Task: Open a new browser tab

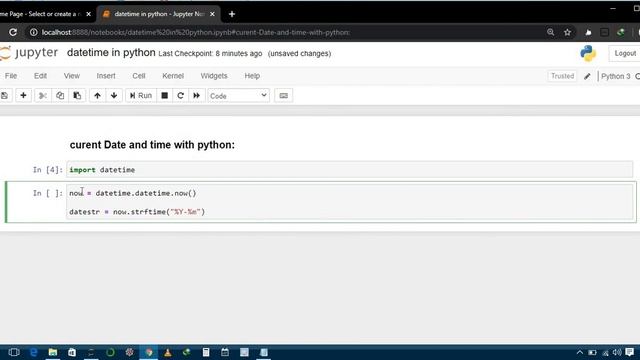Action: tap(232, 14)
